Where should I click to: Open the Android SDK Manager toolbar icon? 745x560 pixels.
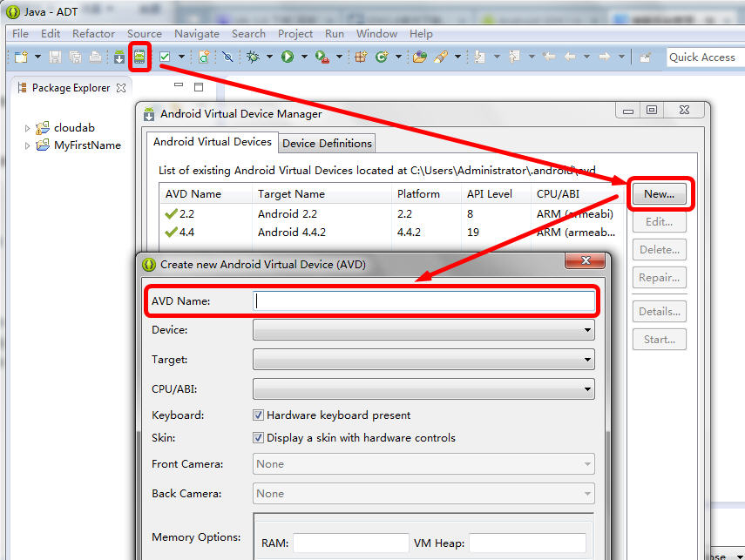[119, 57]
